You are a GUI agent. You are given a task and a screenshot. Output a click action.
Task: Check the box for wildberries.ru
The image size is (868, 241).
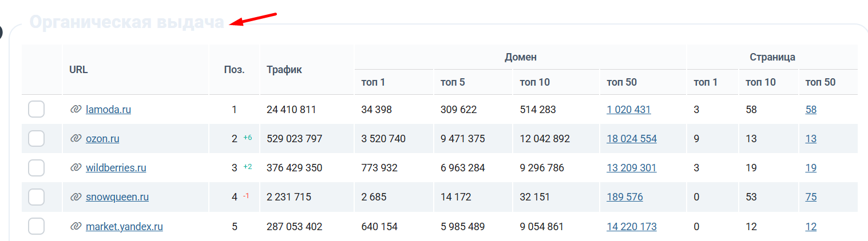pyautogui.click(x=37, y=167)
